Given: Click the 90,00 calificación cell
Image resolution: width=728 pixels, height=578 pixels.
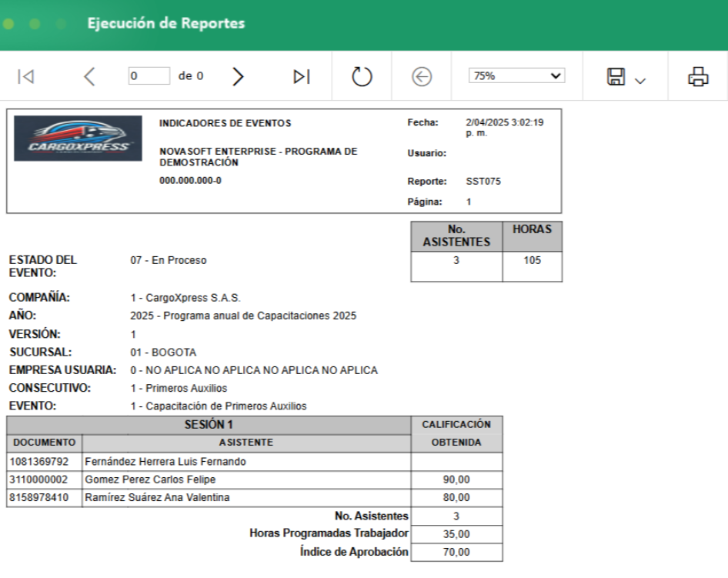Looking at the screenshot, I should 458,480.
